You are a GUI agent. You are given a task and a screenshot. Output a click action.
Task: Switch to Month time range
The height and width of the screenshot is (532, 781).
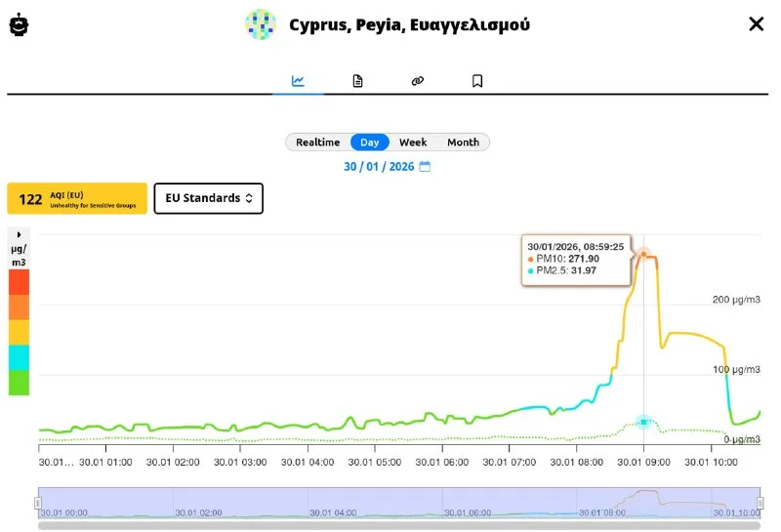[463, 143]
